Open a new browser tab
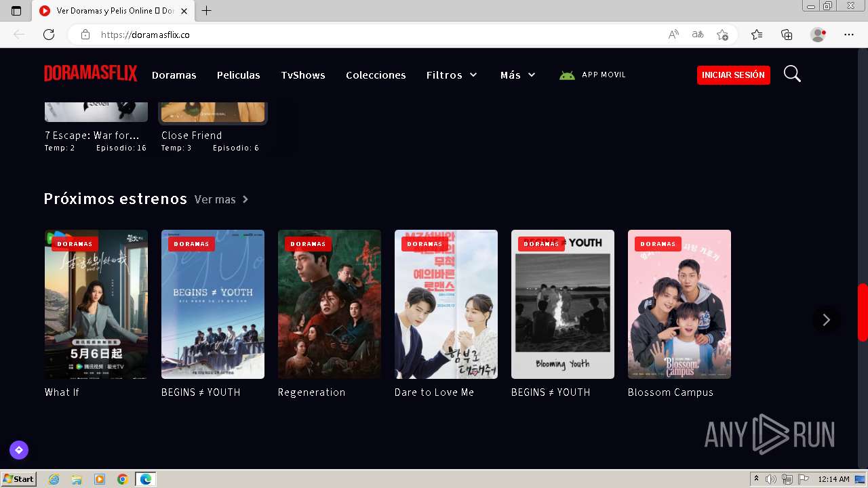 pos(207,11)
